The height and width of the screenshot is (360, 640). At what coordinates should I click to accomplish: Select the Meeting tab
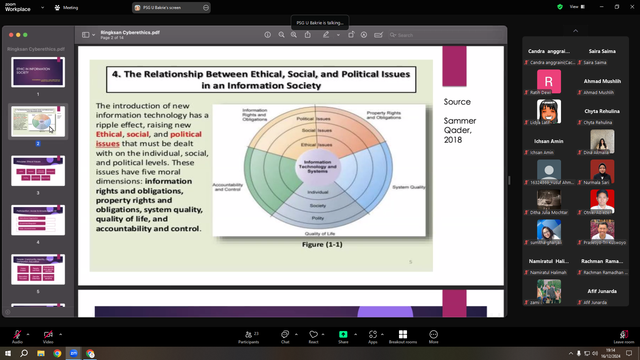pyautogui.click(x=66, y=7)
